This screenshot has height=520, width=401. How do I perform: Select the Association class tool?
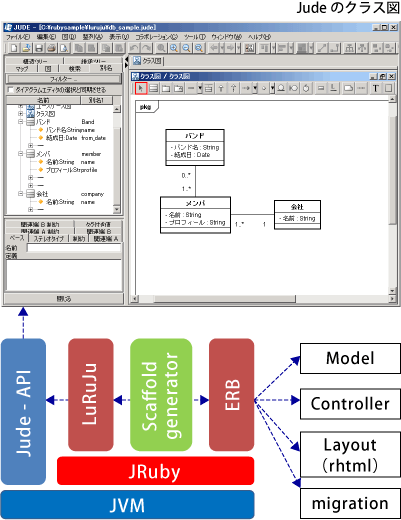pos(209,88)
